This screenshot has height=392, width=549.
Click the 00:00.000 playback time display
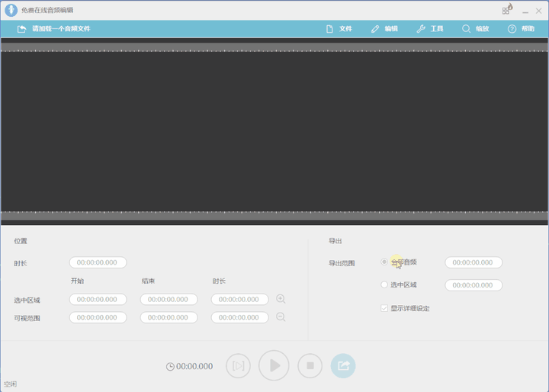pos(194,366)
